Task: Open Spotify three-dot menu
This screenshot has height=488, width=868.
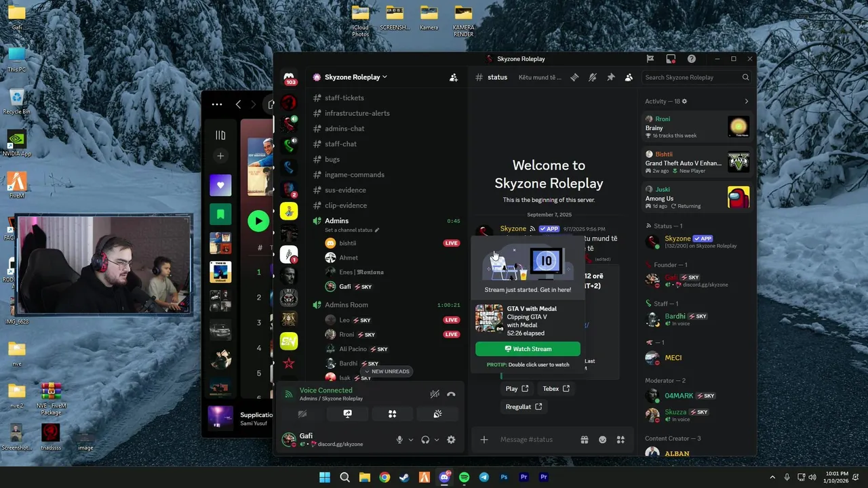Action: (217, 104)
